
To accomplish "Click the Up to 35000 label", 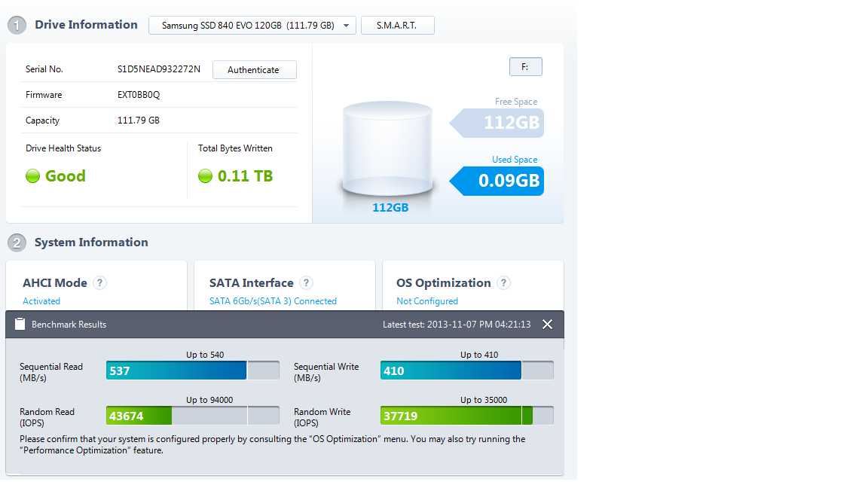I will [484, 400].
